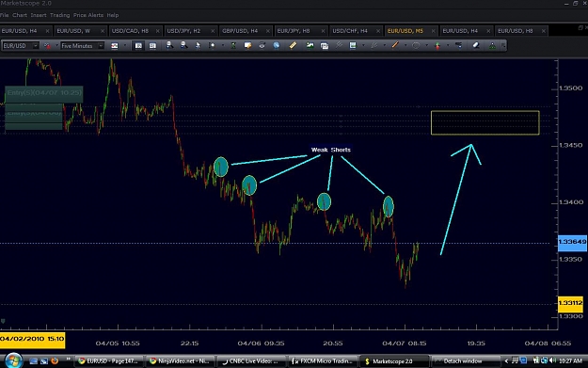Expand the ellipse shape tool dropdown arrow
Image resolution: width=588 pixels, height=368 pixels.
pyautogui.click(x=426, y=46)
